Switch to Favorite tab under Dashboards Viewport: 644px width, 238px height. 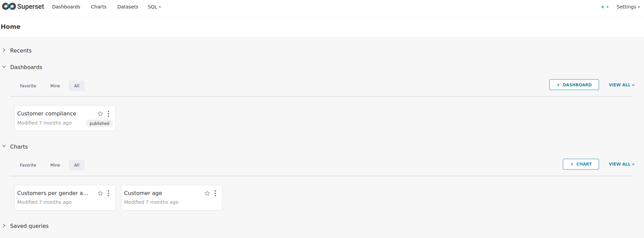pos(28,86)
